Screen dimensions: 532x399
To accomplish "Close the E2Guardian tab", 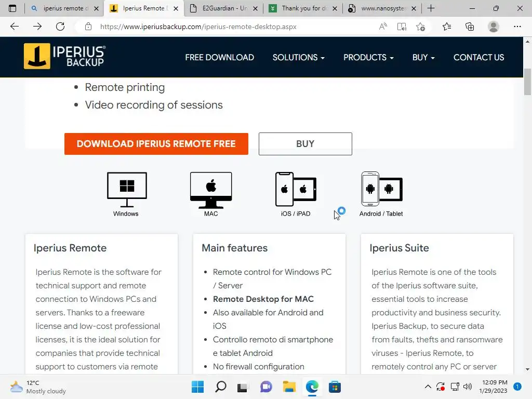I will (256, 8).
